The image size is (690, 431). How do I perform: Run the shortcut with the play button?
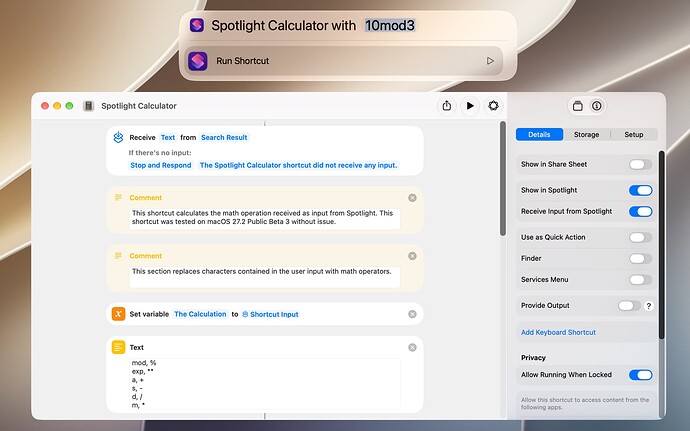pyautogui.click(x=470, y=106)
